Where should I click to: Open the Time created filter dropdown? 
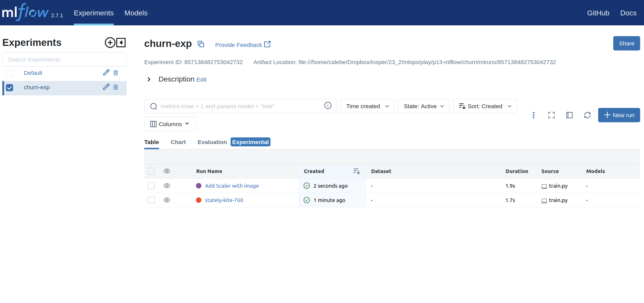(367, 106)
